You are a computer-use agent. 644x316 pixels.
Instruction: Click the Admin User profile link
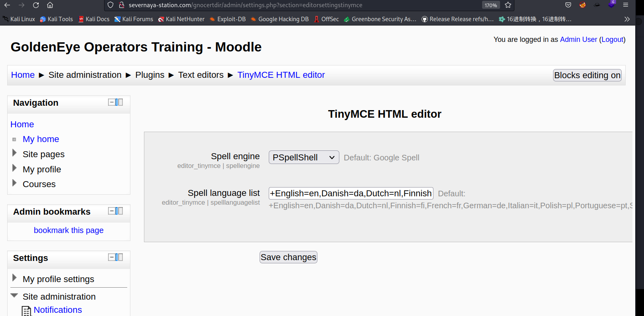click(579, 39)
